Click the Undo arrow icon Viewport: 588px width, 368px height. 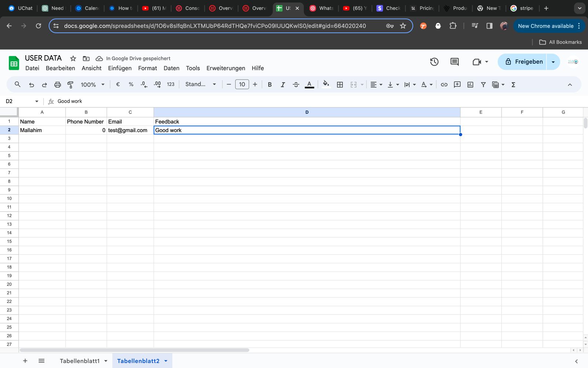(32, 85)
